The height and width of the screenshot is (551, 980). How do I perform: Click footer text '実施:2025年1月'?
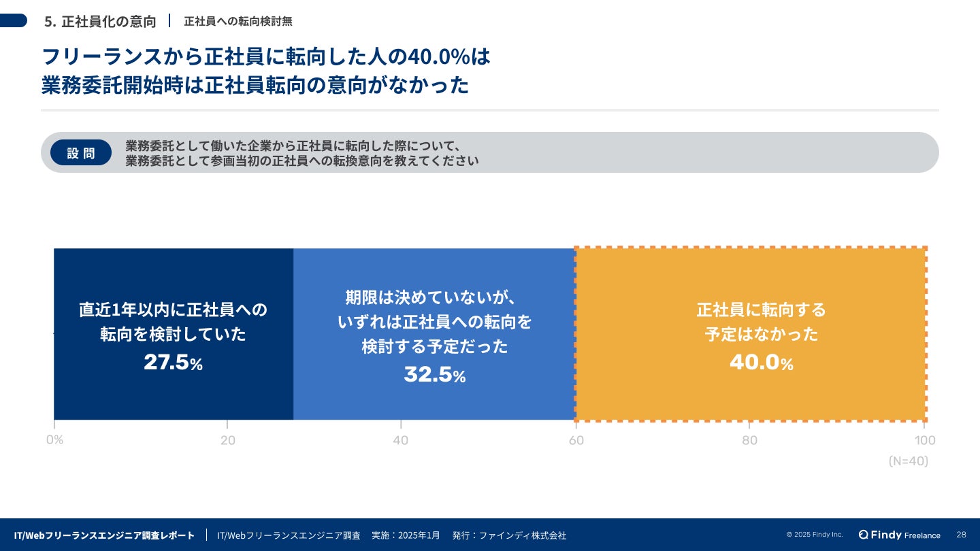[x=406, y=535]
